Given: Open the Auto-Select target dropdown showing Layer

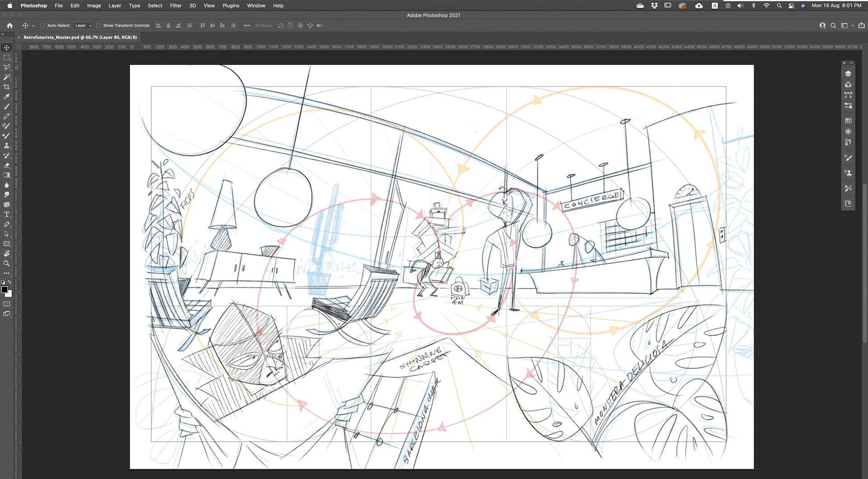Looking at the screenshot, I should coord(83,25).
